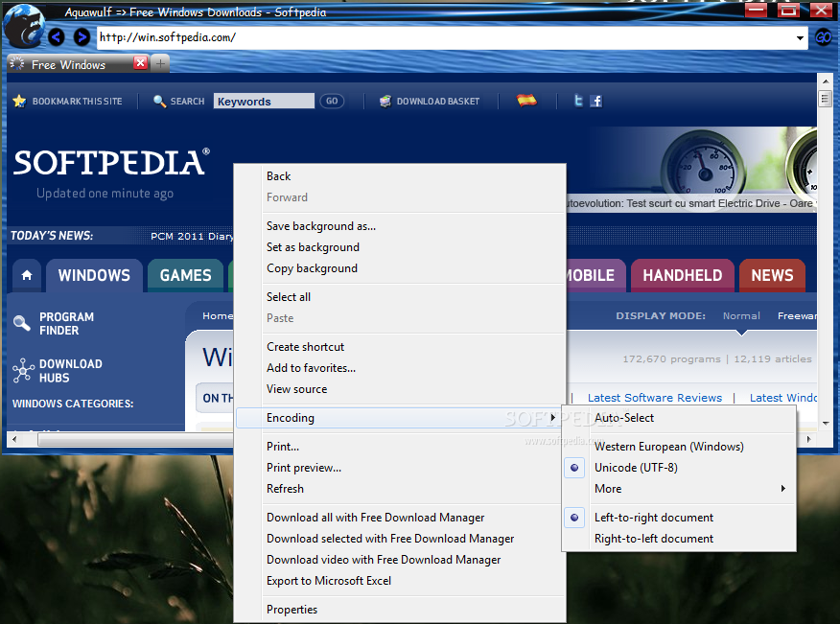840x624 pixels.
Task: Click the search magnifier icon on Softpedia toolbar
Action: (159, 102)
